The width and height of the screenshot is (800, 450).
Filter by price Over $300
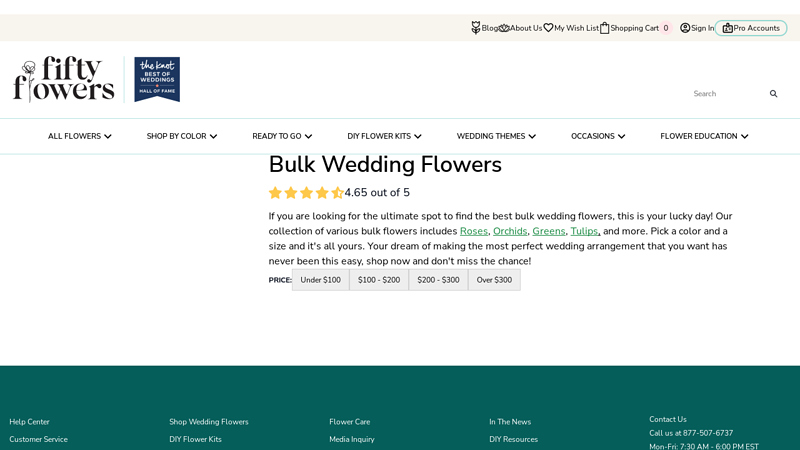(494, 280)
